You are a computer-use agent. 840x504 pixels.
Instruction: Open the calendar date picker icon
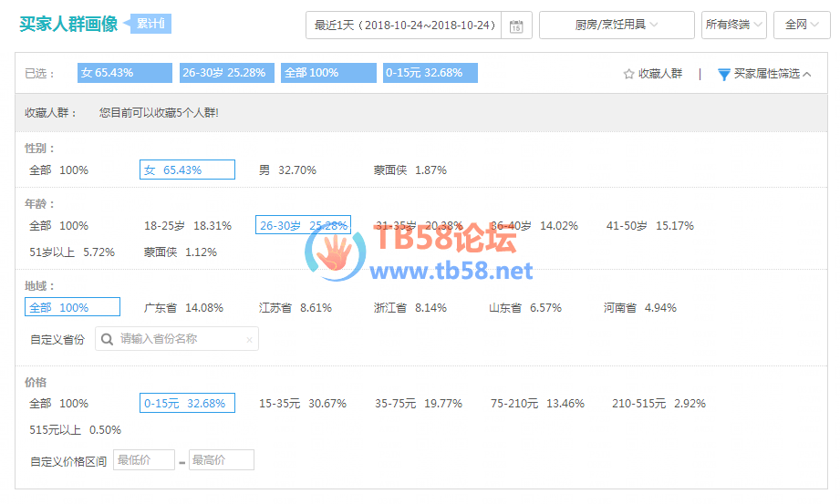516,26
